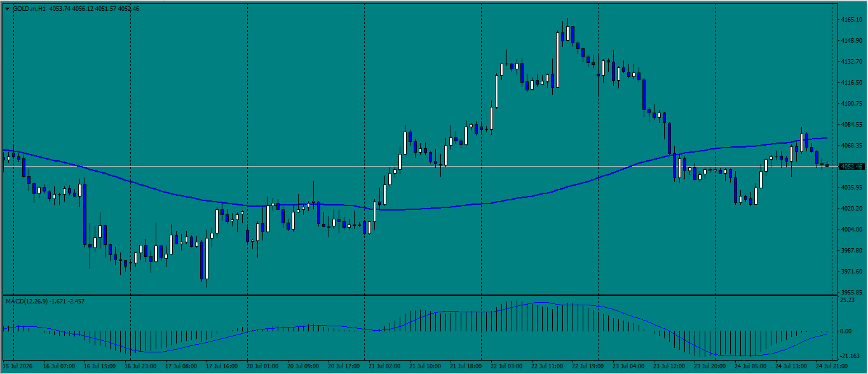
Task: Click the 22 Jul 11:00 time label
Action: tap(548, 367)
